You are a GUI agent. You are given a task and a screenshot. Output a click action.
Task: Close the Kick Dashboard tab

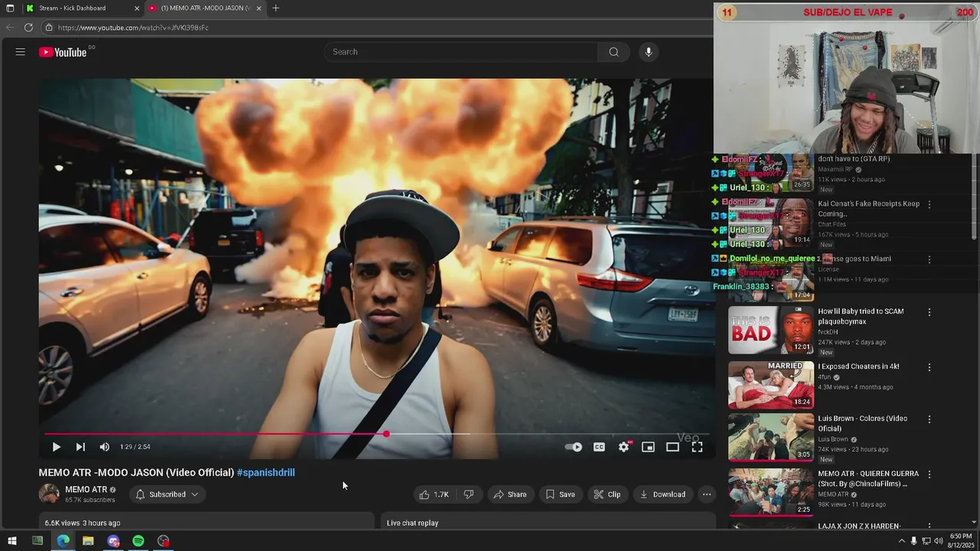click(x=137, y=8)
